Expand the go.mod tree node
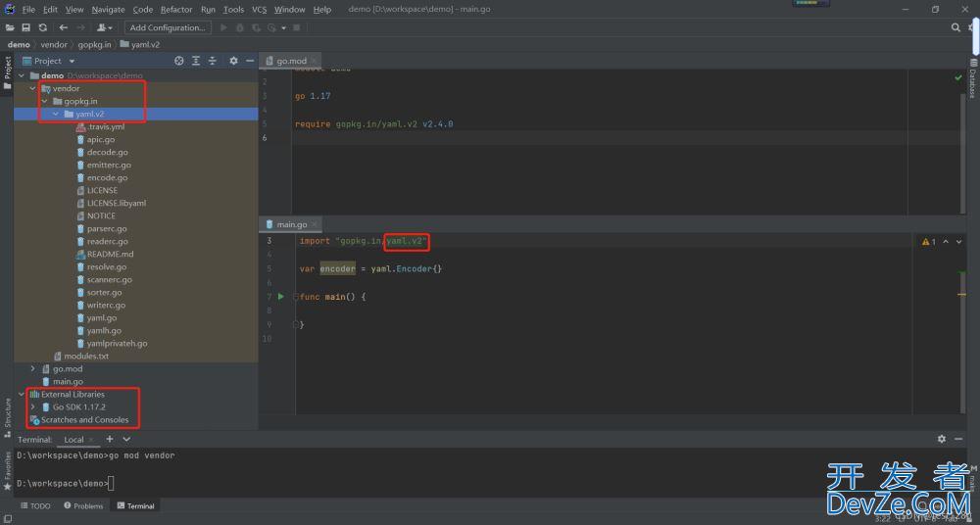Image resolution: width=980 pixels, height=525 pixels. 32,368
